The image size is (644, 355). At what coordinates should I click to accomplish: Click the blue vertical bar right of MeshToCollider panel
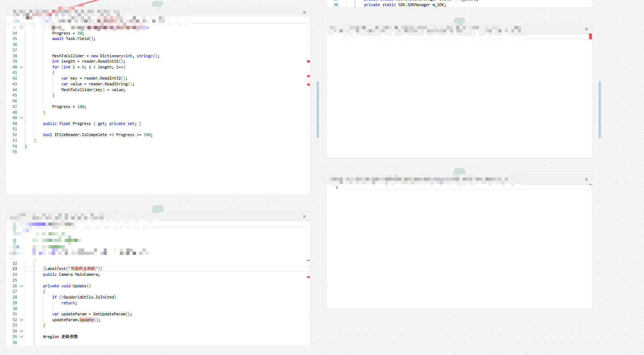click(x=318, y=110)
